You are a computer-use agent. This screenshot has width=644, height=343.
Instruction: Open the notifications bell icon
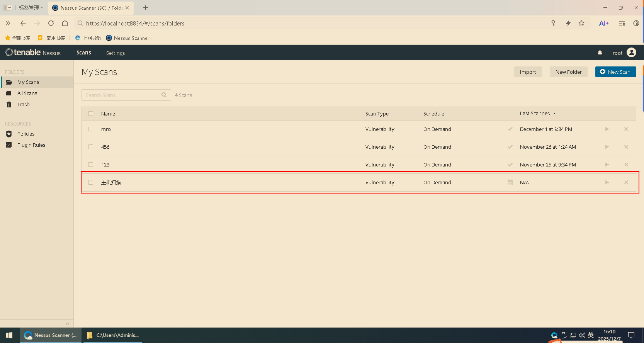tap(600, 53)
